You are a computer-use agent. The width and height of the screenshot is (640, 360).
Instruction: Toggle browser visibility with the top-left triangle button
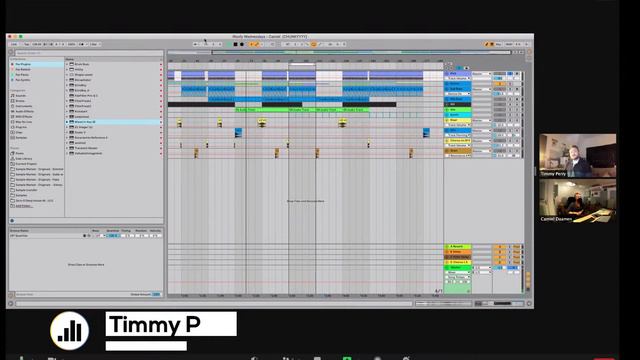[11, 53]
